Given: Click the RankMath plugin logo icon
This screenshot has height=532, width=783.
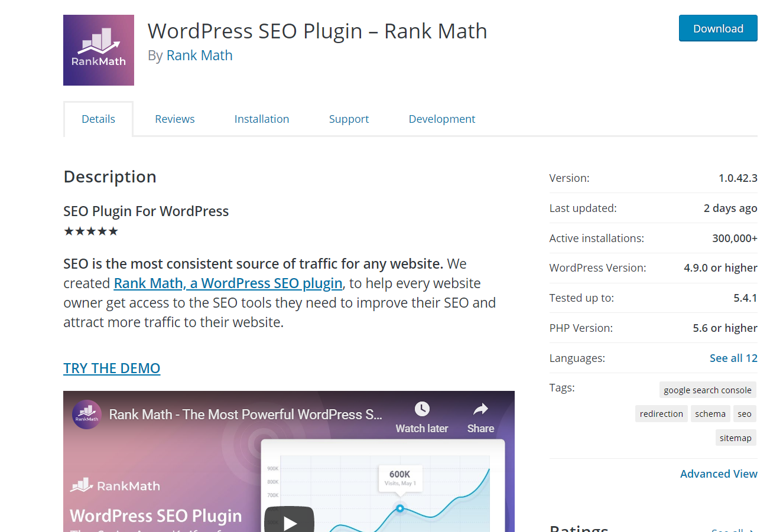Looking at the screenshot, I should [99, 50].
